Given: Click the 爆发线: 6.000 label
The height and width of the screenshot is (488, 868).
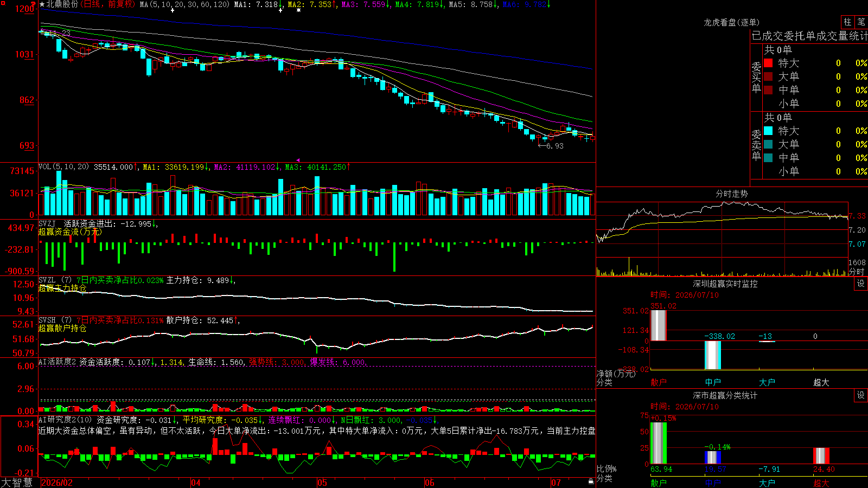Looking at the screenshot, I should pyautogui.click(x=337, y=362).
